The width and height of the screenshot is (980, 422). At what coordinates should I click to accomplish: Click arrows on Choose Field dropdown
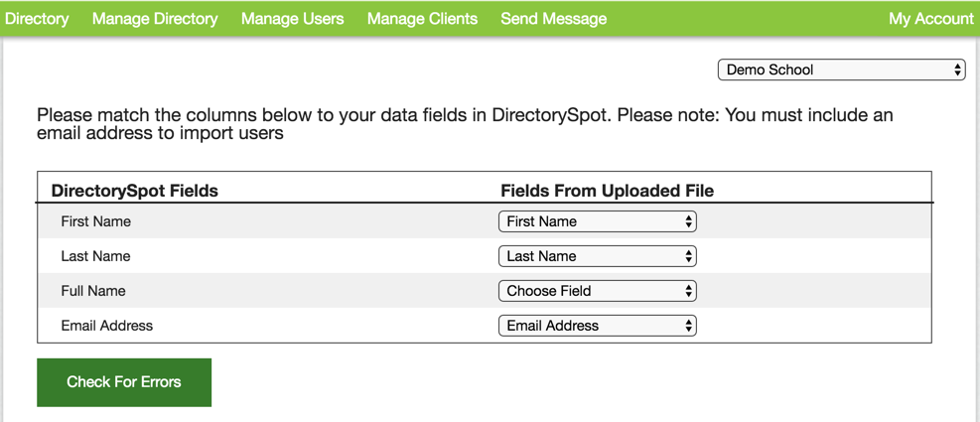(688, 291)
